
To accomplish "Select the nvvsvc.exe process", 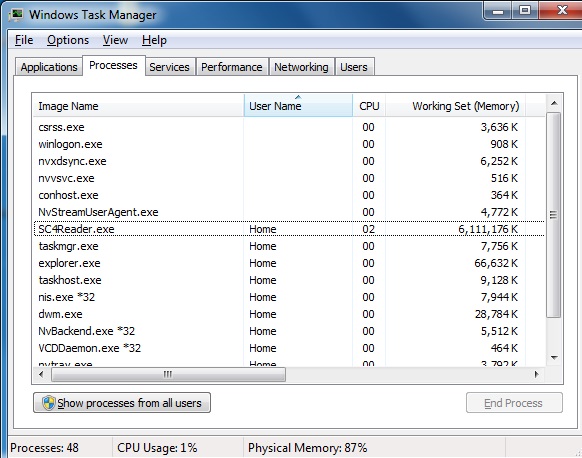I will pyautogui.click(x=289, y=178).
